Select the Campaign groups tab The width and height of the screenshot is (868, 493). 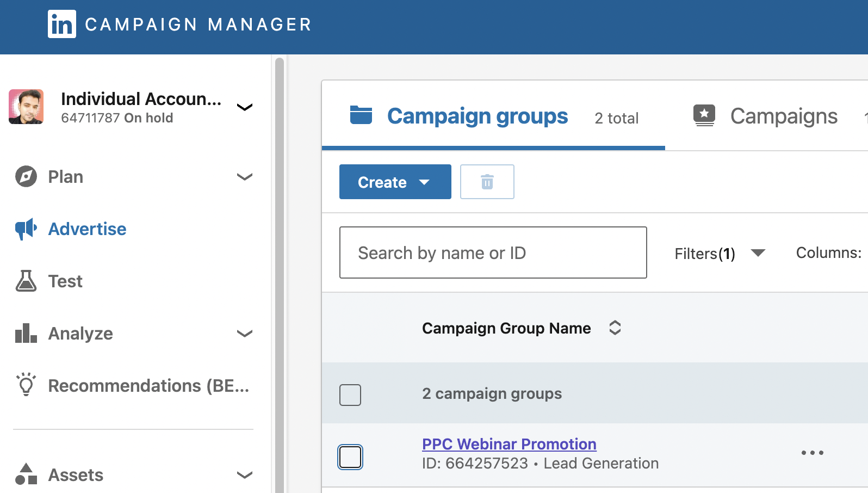(477, 116)
